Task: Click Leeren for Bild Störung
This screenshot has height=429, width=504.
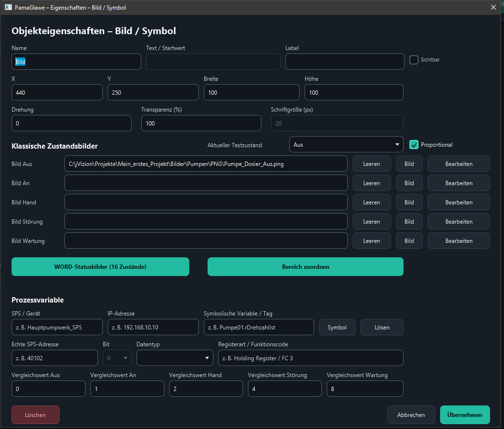Action: pyautogui.click(x=371, y=221)
